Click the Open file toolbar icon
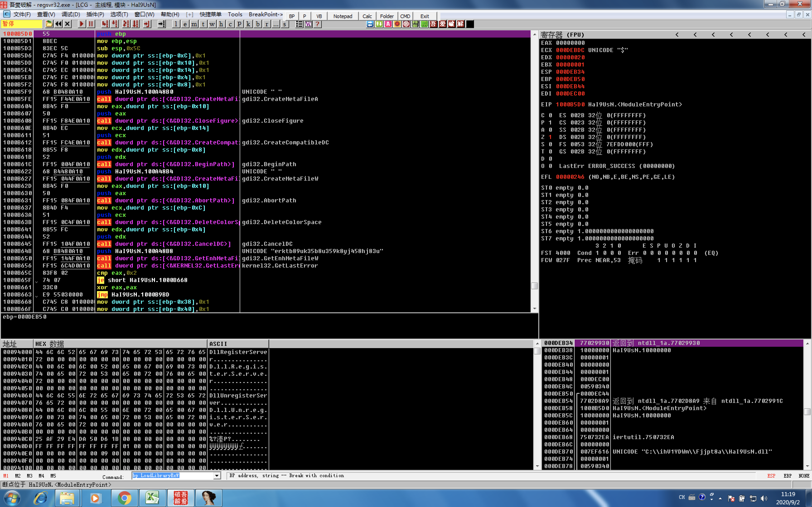Screen dimensions: 812x507 click(49, 24)
